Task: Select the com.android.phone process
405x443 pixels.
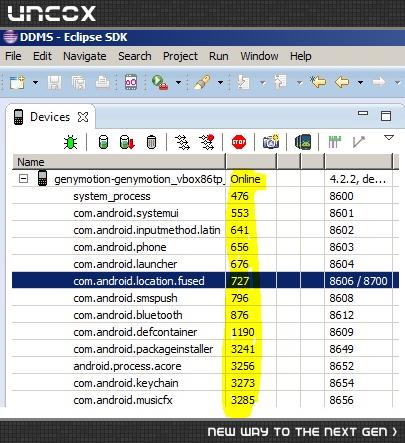Action: point(205,247)
